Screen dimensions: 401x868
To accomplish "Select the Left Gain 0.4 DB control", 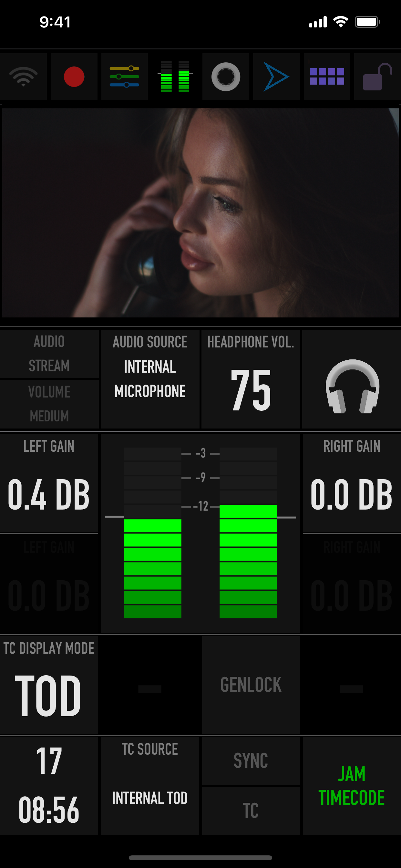I will click(49, 483).
